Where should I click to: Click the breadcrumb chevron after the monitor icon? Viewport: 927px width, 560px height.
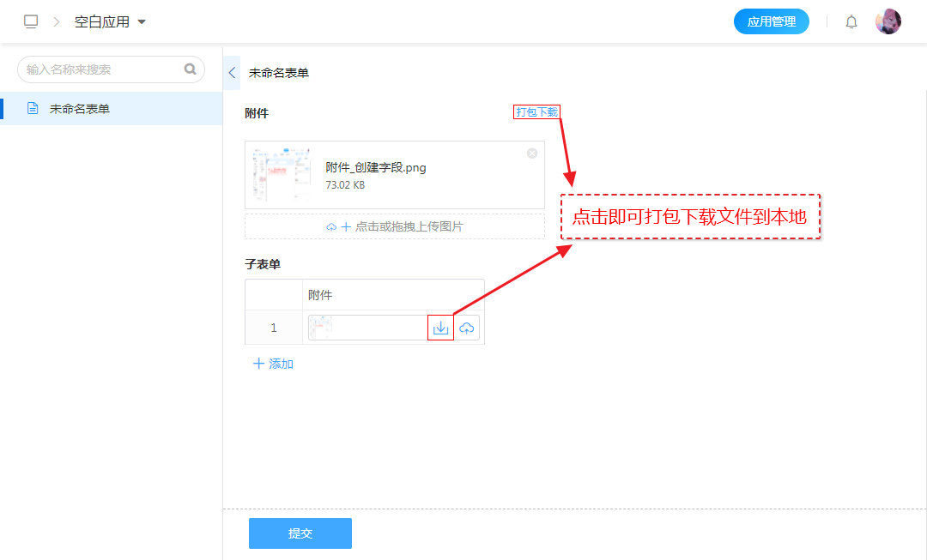pos(57,21)
